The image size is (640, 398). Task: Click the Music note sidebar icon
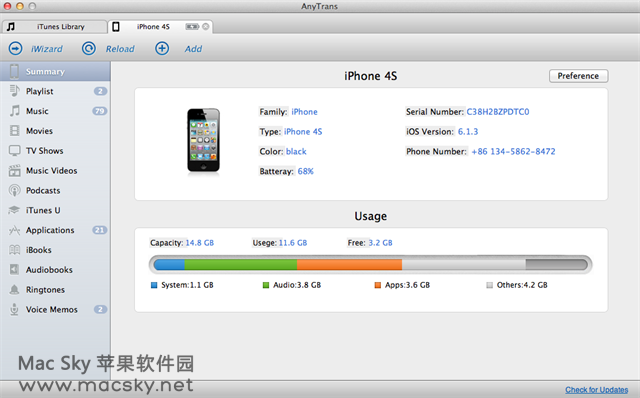pyautogui.click(x=14, y=111)
